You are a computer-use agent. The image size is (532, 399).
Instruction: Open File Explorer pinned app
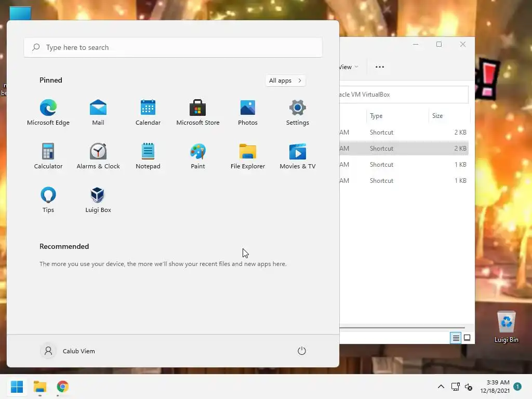(248, 156)
